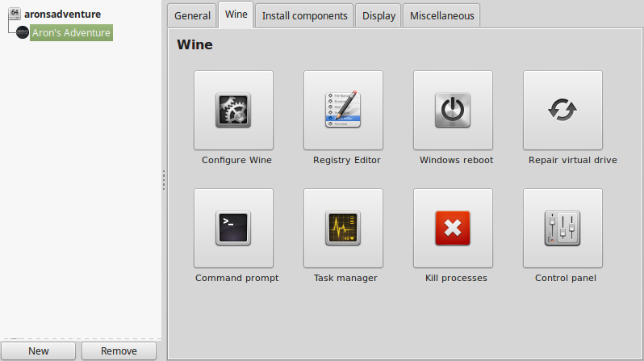This screenshot has width=644, height=361.
Task: Open the Control panel sliders icon
Action: [x=562, y=229]
